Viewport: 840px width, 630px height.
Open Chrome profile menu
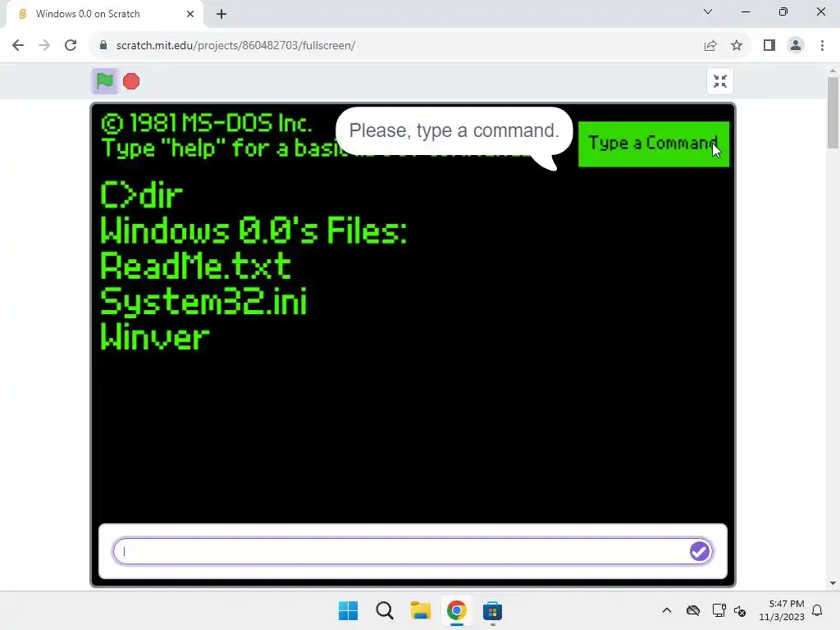point(796,46)
